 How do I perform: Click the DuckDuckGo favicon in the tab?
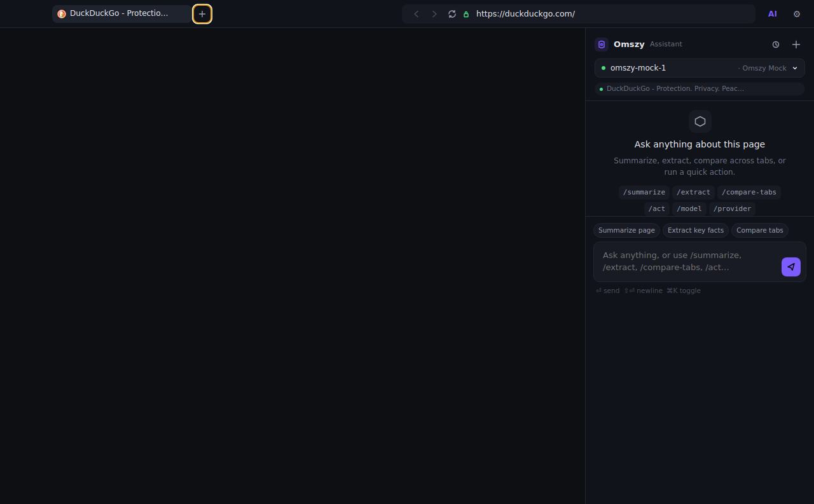click(x=62, y=14)
